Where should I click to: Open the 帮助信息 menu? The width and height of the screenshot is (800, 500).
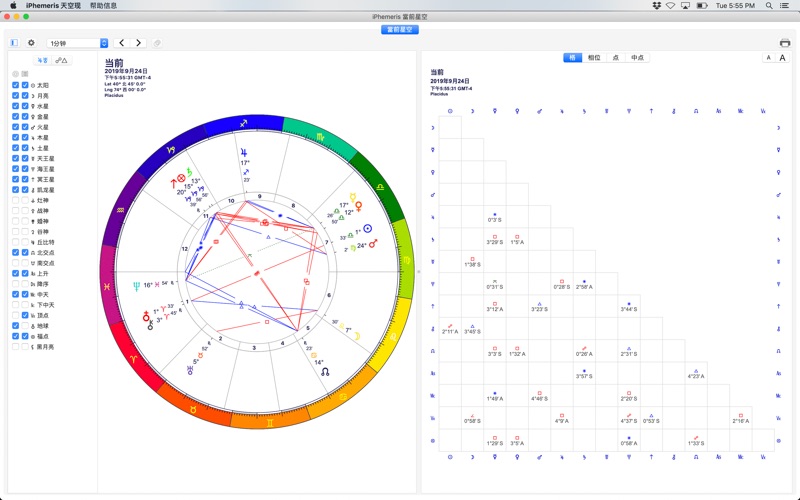pyautogui.click(x=103, y=5)
